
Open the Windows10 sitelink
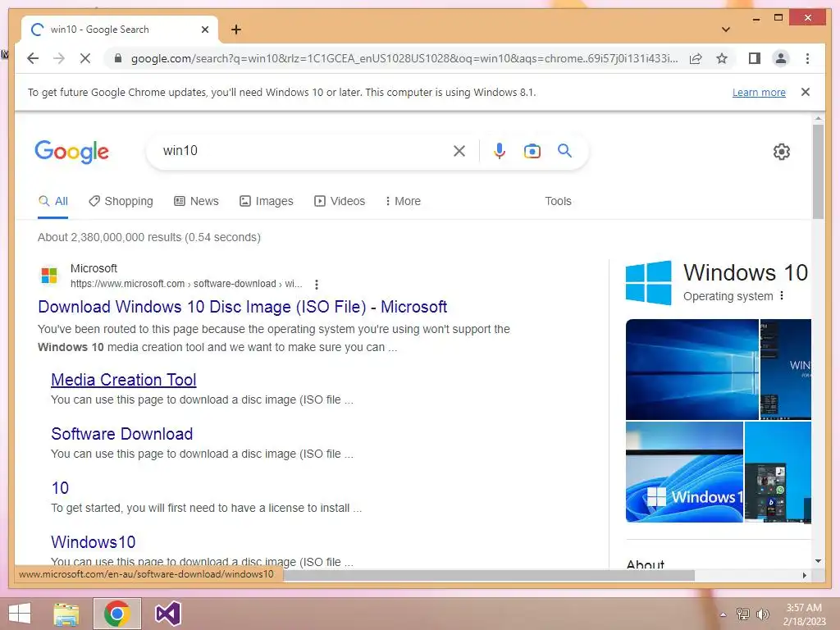coord(94,542)
